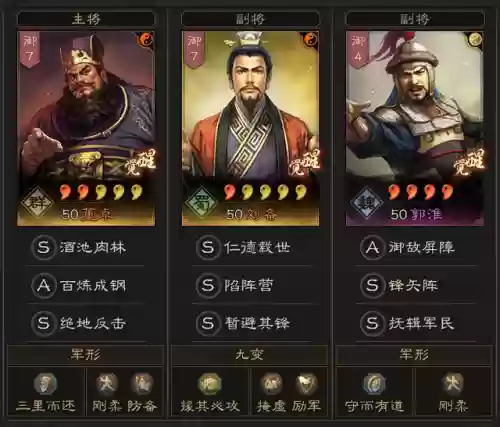Tap the 蜀 faction badge on 刘备
This screenshot has height=427, width=500.
202,202
